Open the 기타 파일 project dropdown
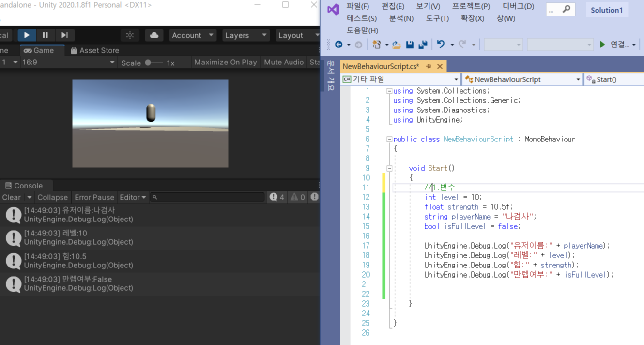The height and width of the screenshot is (345, 644). (x=400, y=79)
